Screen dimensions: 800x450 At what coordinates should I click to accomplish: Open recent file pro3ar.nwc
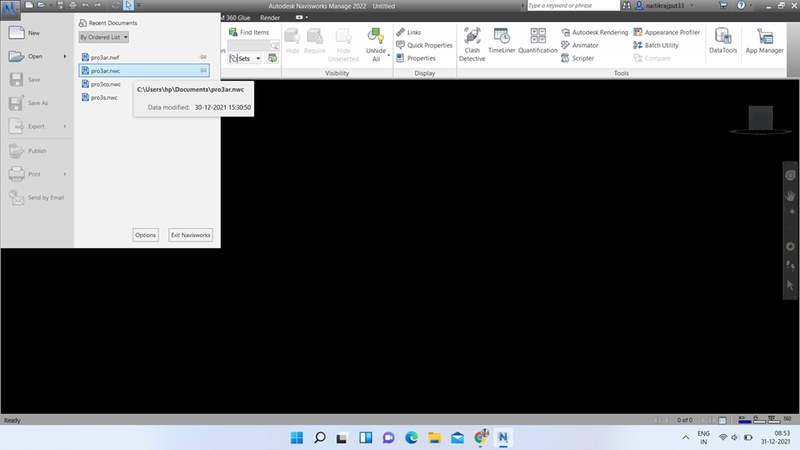pos(144,70)
